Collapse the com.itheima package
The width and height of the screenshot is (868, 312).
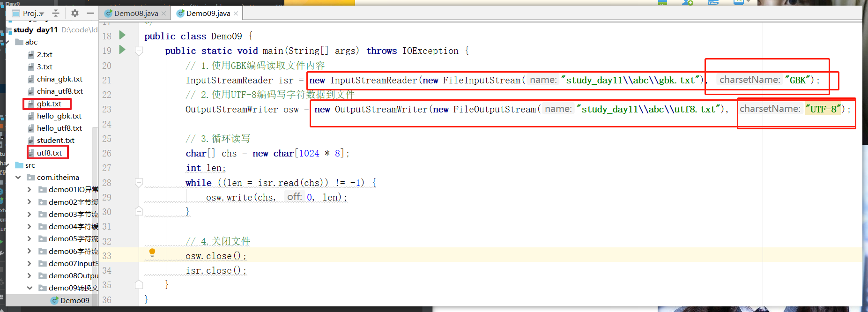tap(18, 177)
